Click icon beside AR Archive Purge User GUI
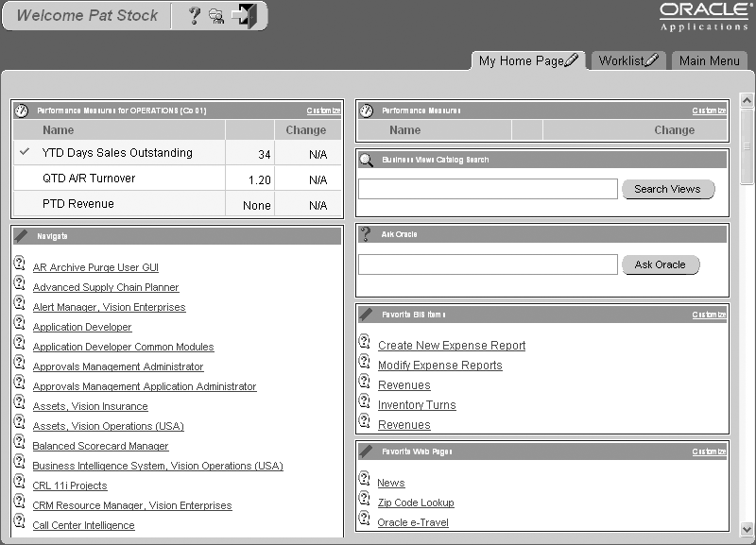756x545 pixels. point(19,264)
